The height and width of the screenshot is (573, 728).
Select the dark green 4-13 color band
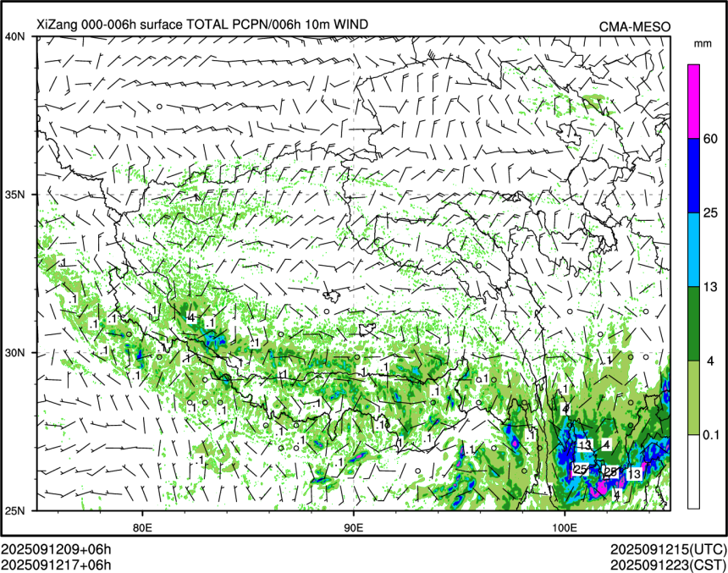pyautogui.click(x=693, y=323)
